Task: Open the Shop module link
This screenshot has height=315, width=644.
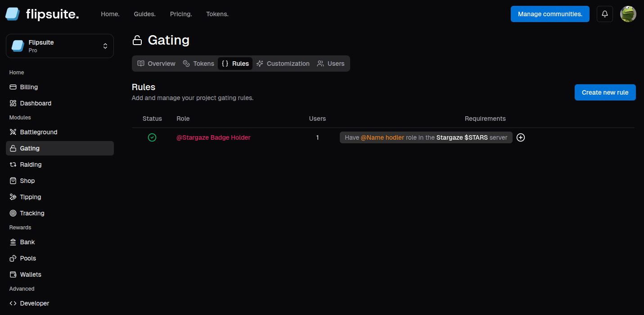Action: pos(60,181)
